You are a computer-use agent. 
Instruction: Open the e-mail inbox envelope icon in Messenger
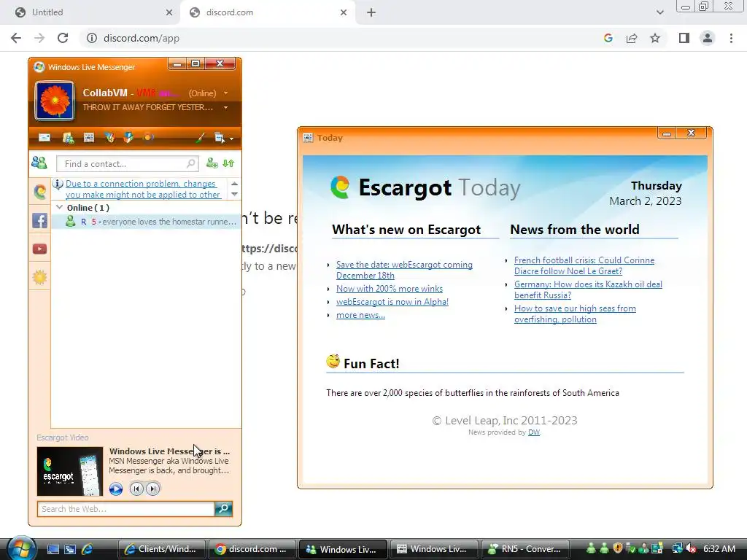(44, 138)
